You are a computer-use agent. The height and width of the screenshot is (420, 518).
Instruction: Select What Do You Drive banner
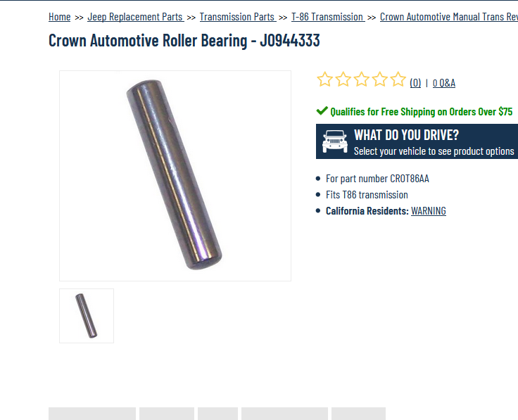(x=417, y=141)
